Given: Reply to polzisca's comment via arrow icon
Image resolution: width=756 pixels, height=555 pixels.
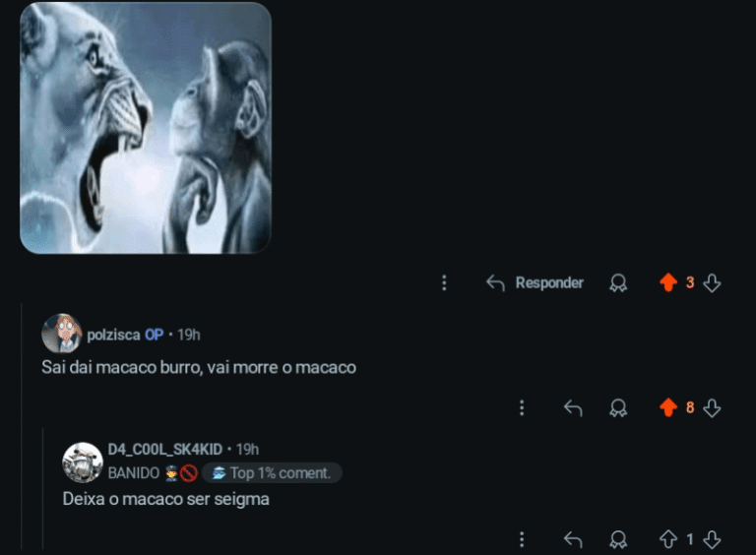Looking at the screenshot, I should click(x=573, y=407).
